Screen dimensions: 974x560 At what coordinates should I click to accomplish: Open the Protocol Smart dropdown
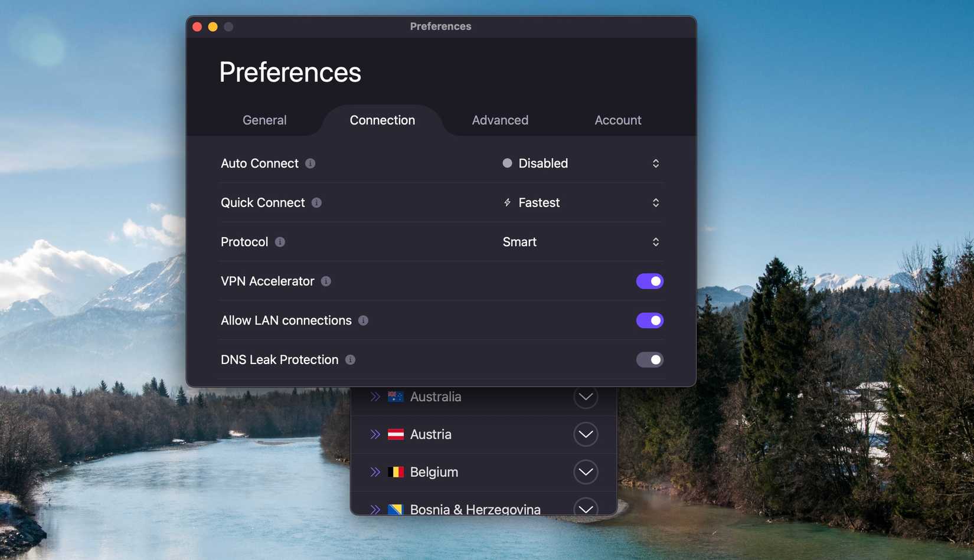[581, 242]
